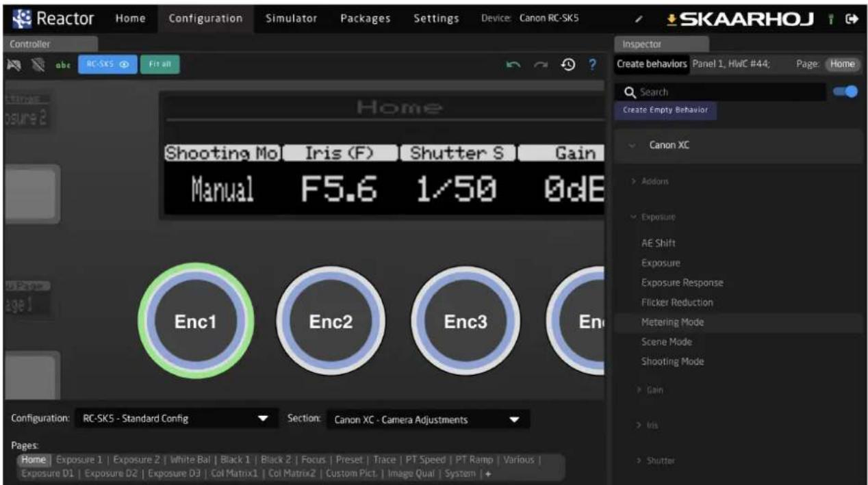Click the second crossed-out icon in Controller toolbar

(x=39, y=64)
